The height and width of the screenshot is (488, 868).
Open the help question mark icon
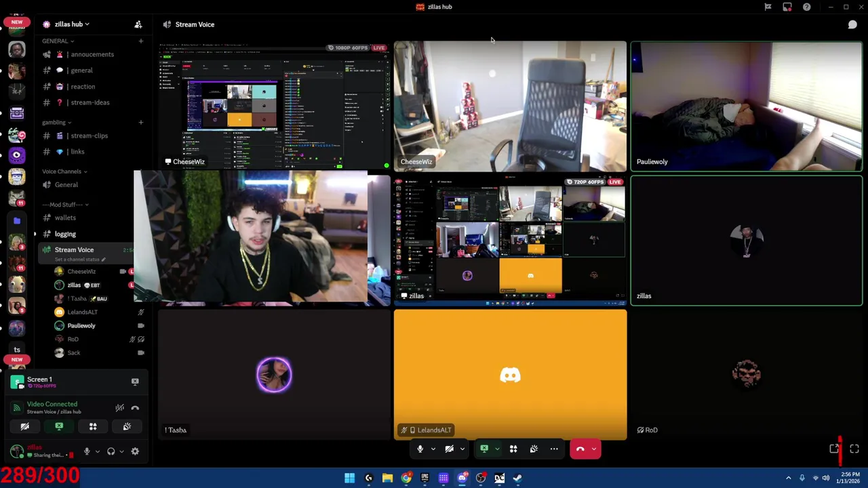tap(807, 7)
